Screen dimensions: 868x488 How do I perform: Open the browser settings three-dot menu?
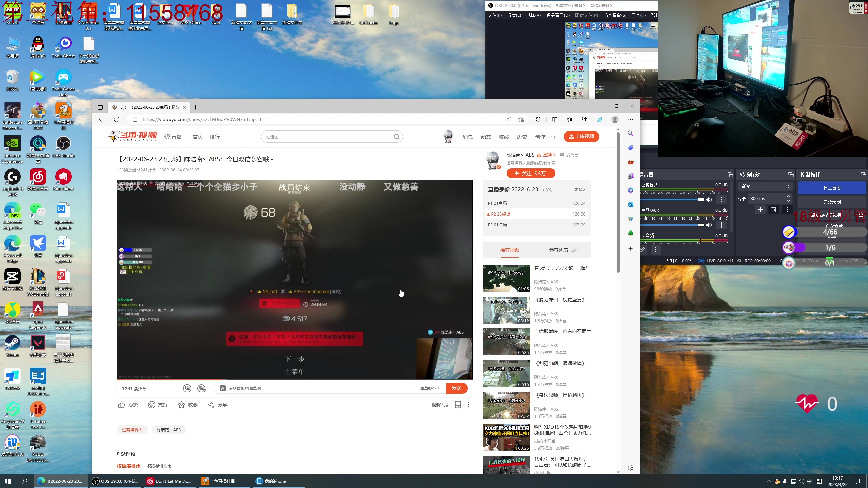click(630, 119)
